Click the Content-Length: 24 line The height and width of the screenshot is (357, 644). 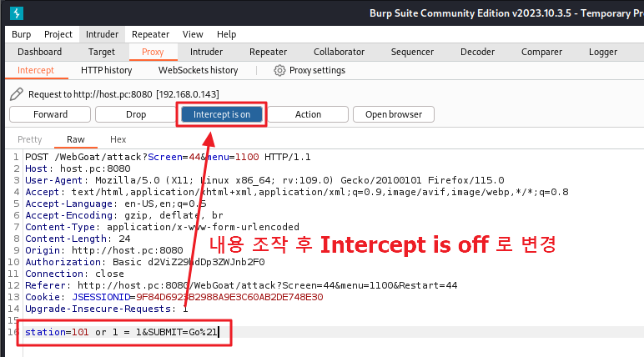pyautogui.click(x=78, y=239)
